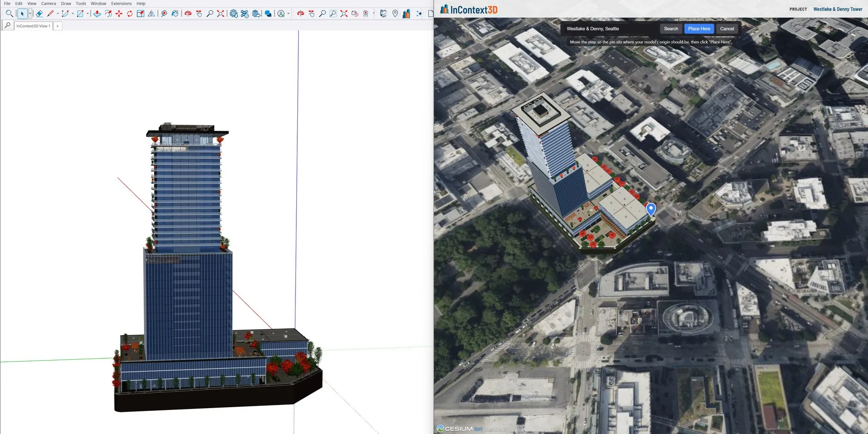Open the account profile dropdown arrow
The height and width of the screenshot is (434, 868).
[x=289, y=14]
